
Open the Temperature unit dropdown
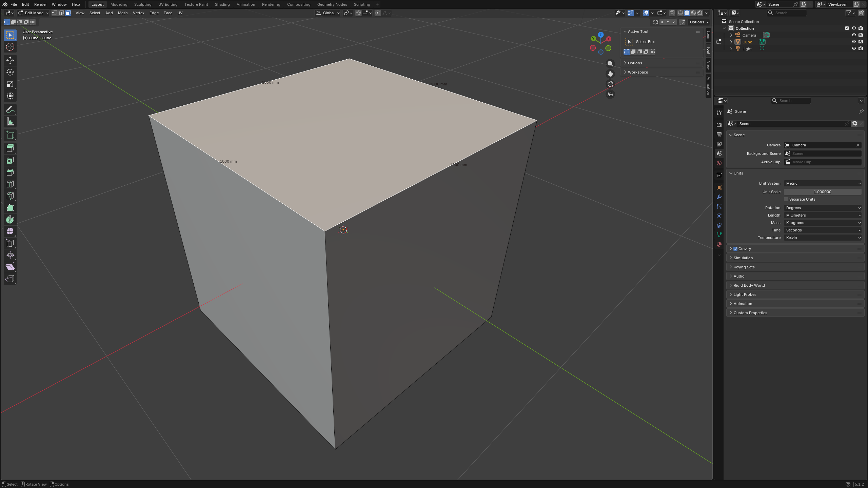click(823, 238)
